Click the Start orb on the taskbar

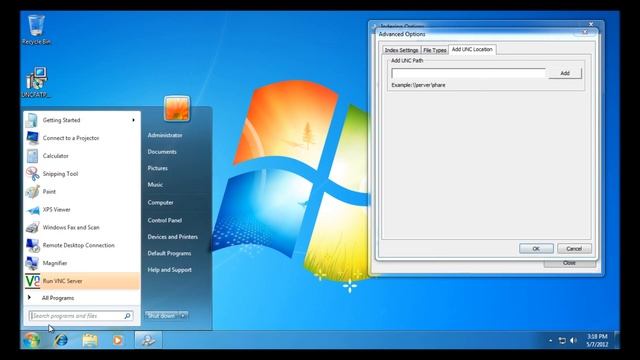pyautogui.click(x=31, y=340)
